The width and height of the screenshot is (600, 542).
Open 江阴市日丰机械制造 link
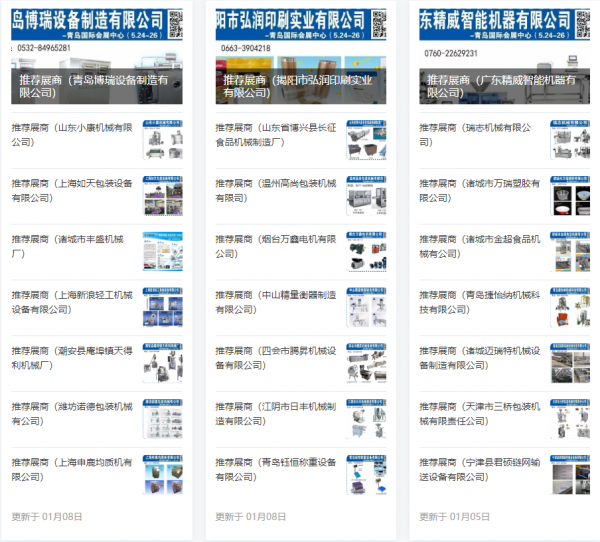[x=276, y=414]
